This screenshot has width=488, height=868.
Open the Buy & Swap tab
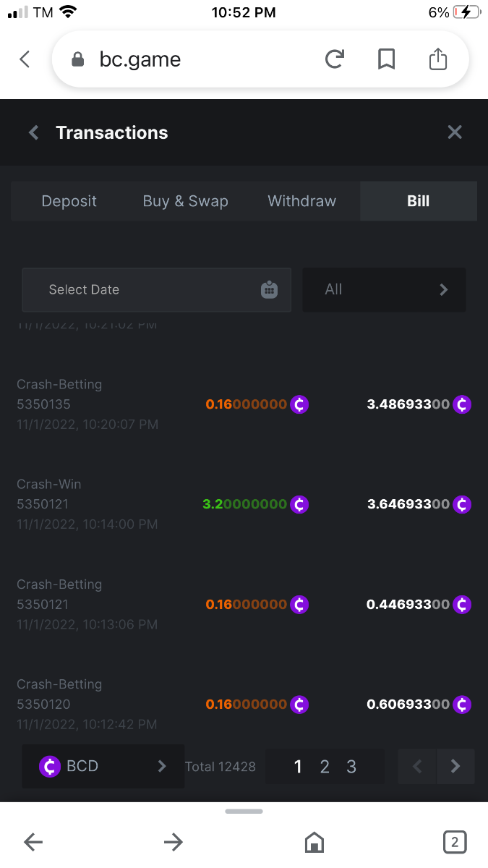point(185,201)
